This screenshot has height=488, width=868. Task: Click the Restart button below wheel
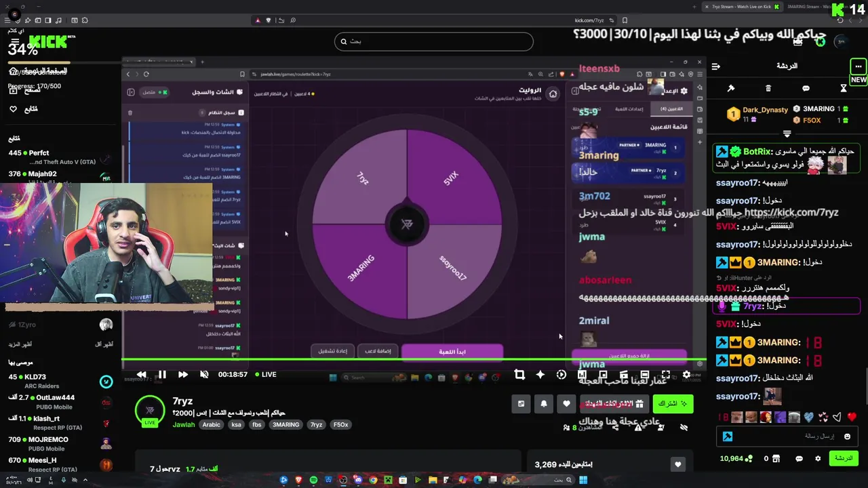(x=333, y=351)
